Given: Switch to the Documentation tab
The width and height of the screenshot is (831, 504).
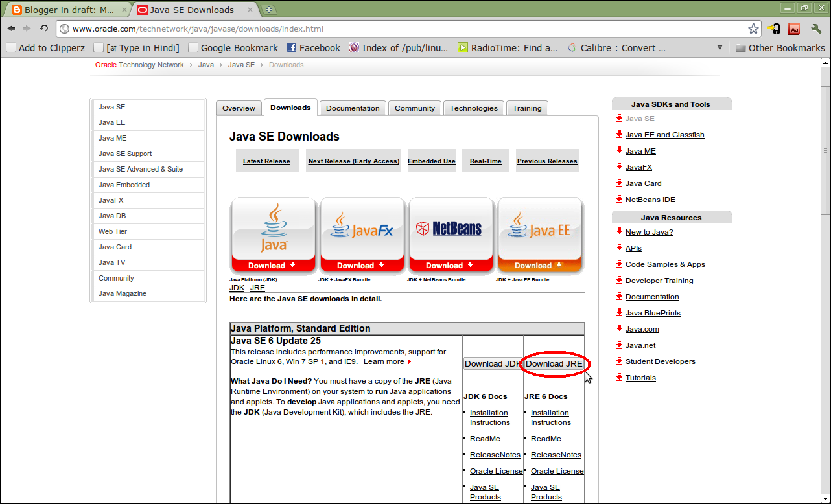Looking at the screenshot, I should tap(352, 108).
